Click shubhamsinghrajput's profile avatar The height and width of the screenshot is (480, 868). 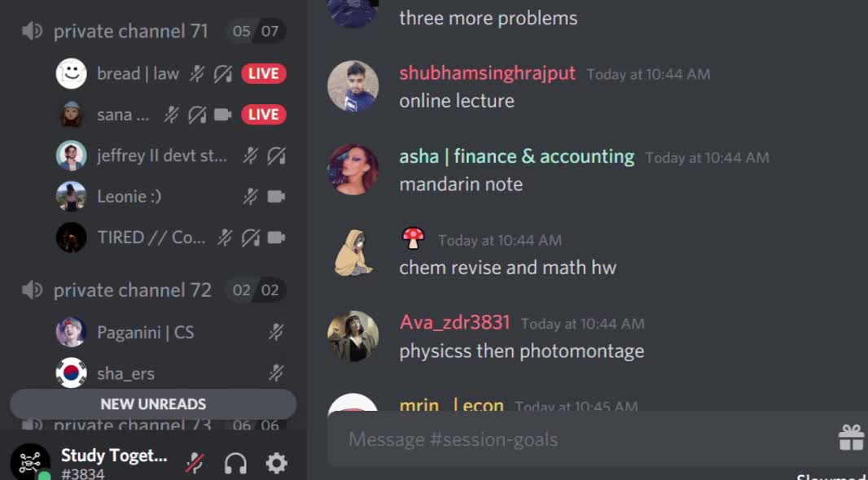point(353,86)
